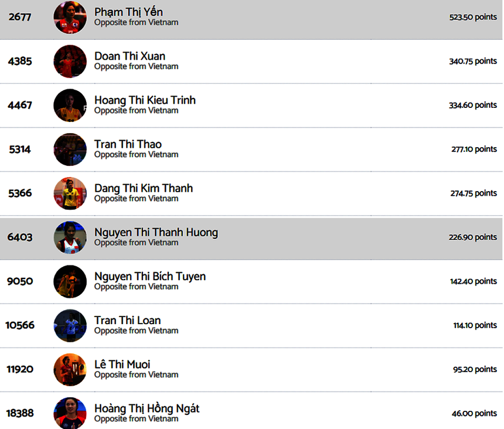504x429 pixels.
Task: Click Tran Thi Thao's round photo
Action: (70, 149)
